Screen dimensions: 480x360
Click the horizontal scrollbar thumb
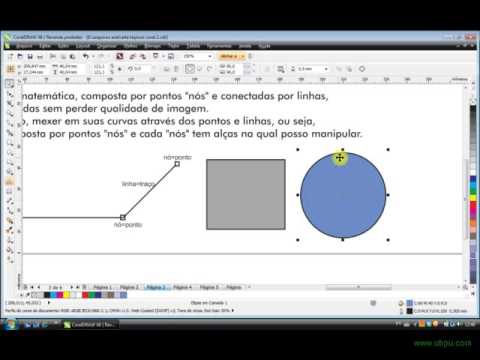(x=359, y=287)
